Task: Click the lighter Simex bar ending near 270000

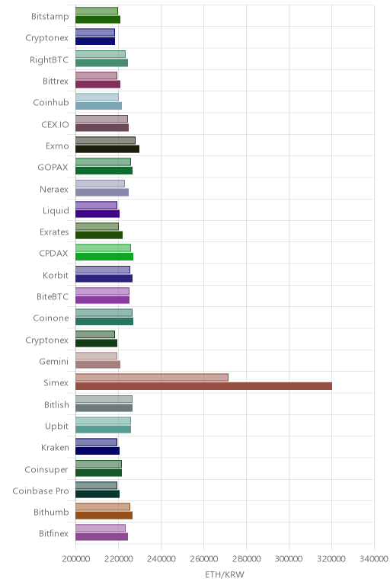Action: coord(152,377)
